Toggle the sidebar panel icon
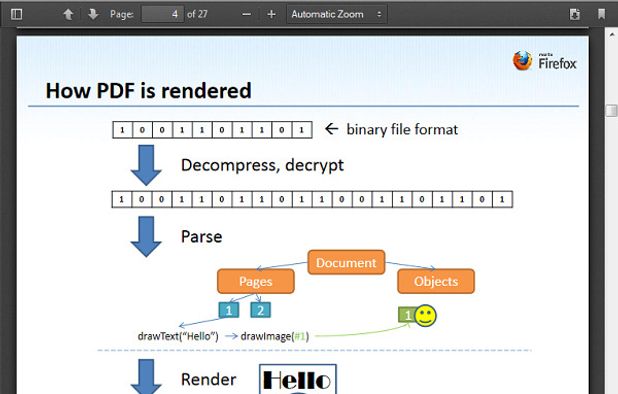 click(16, 14)
